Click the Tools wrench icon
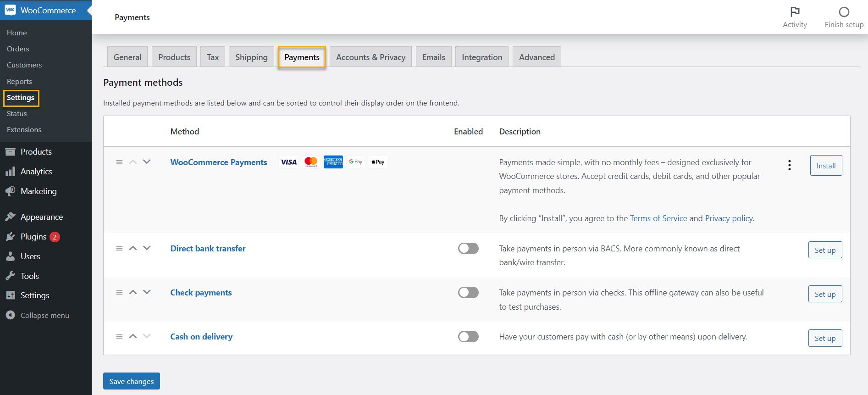Screen dimensions: 868x395 coord(10,276)
